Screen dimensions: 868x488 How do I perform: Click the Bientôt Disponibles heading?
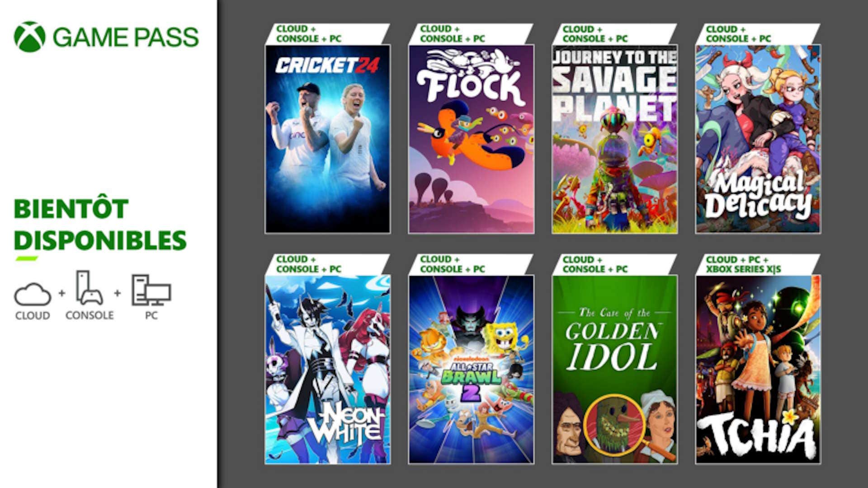coord(100,225)
